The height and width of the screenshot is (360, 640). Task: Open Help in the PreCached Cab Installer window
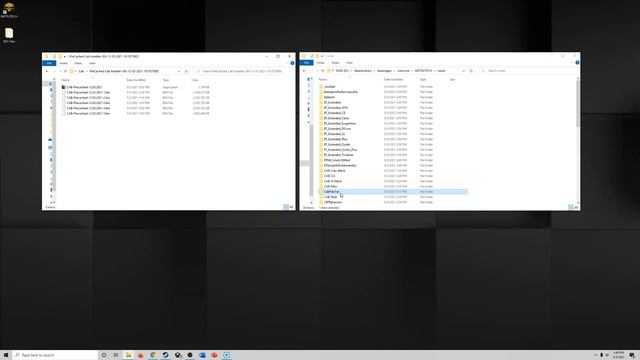coord(292,63)
